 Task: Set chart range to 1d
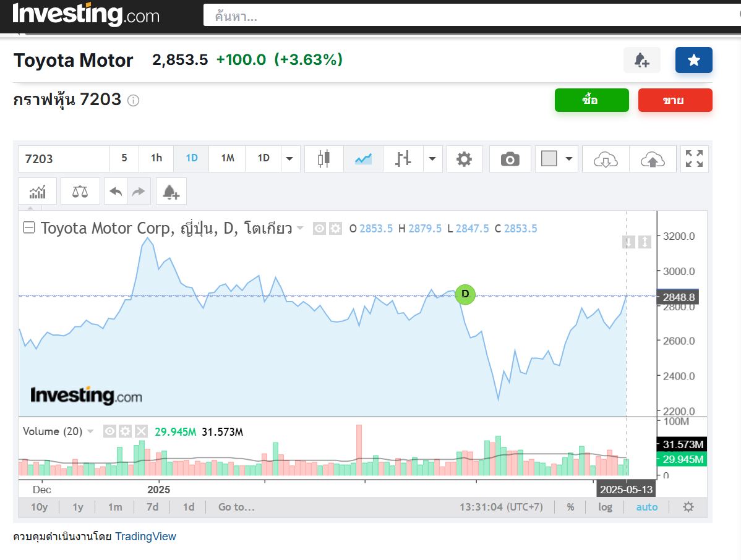click(x=189, y=507)
